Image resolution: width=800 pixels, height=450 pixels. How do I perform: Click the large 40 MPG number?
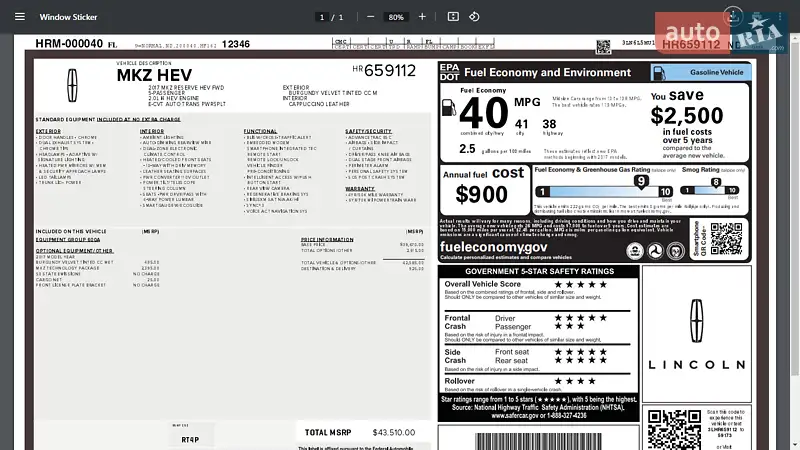[484, 113]
